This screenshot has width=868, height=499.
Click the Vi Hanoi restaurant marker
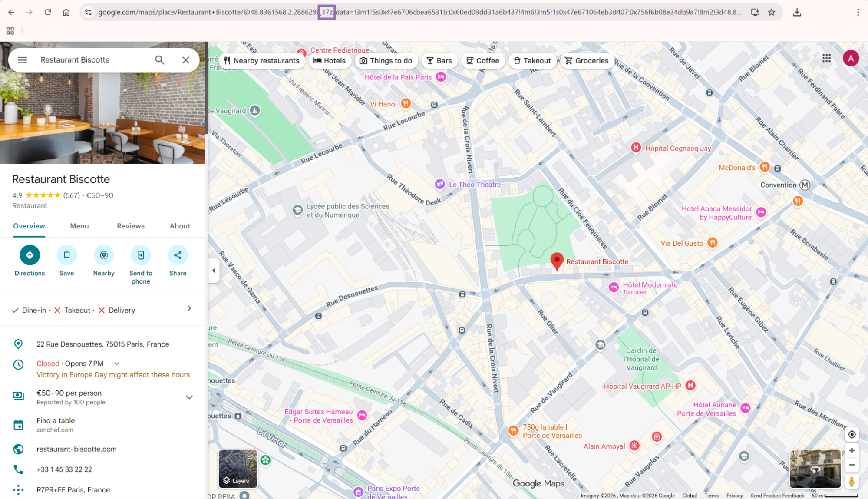(406, 103)
